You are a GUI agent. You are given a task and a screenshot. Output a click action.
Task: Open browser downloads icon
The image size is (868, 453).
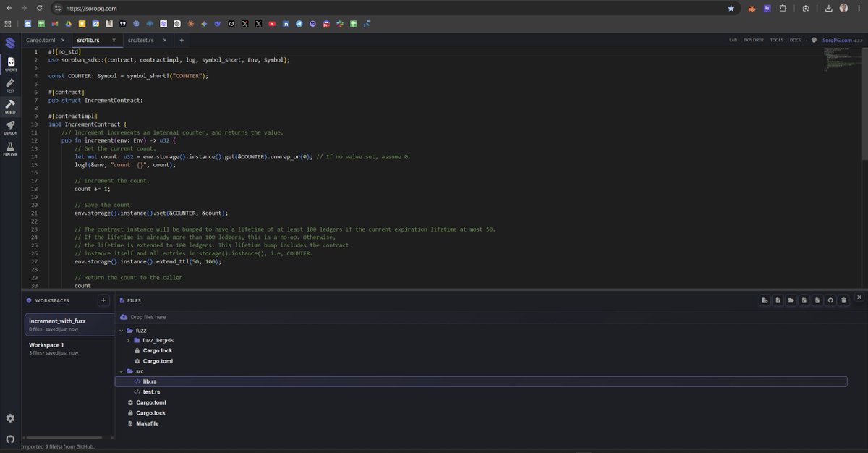[829, 9]
